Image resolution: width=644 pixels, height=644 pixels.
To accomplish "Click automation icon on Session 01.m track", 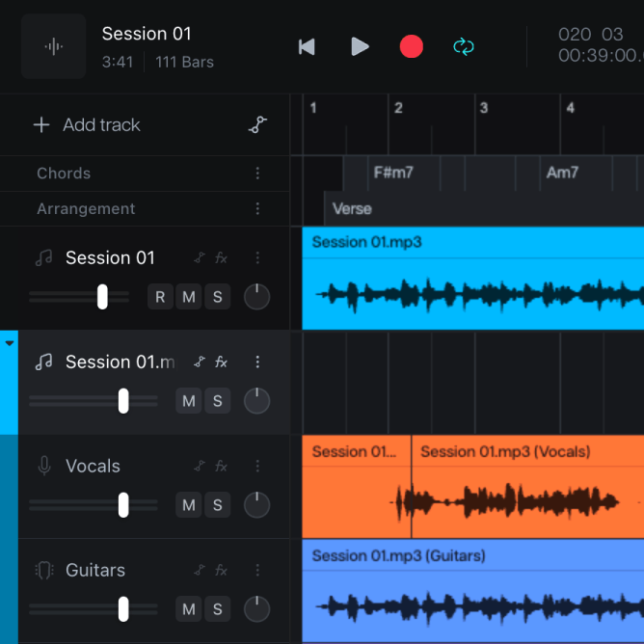I will [x=200, y=362].
